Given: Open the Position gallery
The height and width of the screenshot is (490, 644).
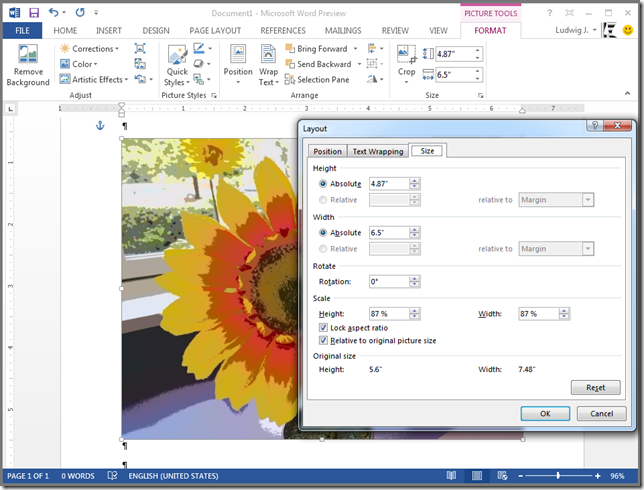Looking at the screenshot, I should pos(238,65).
